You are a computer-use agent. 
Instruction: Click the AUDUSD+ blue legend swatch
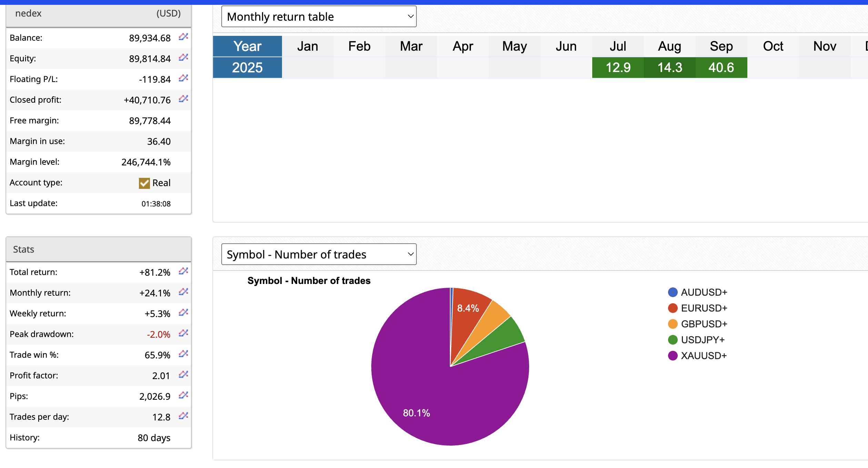pyautogui.click(x=673, y=292)
